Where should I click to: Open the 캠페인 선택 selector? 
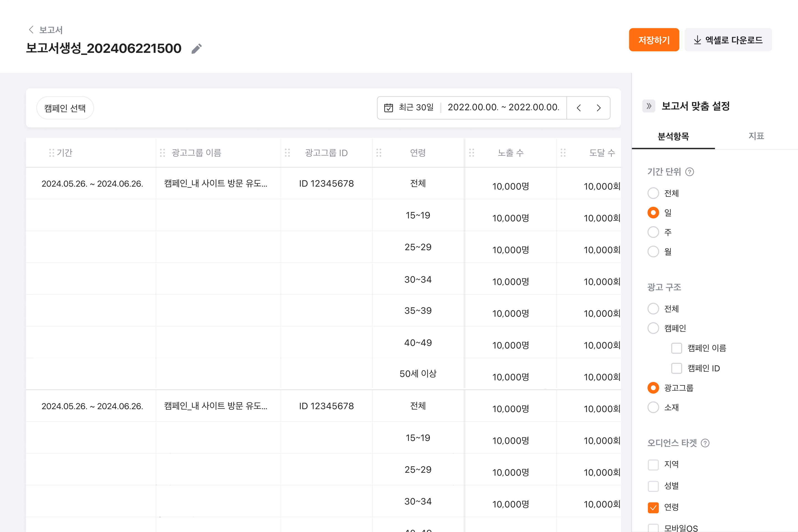coord(65,108)
